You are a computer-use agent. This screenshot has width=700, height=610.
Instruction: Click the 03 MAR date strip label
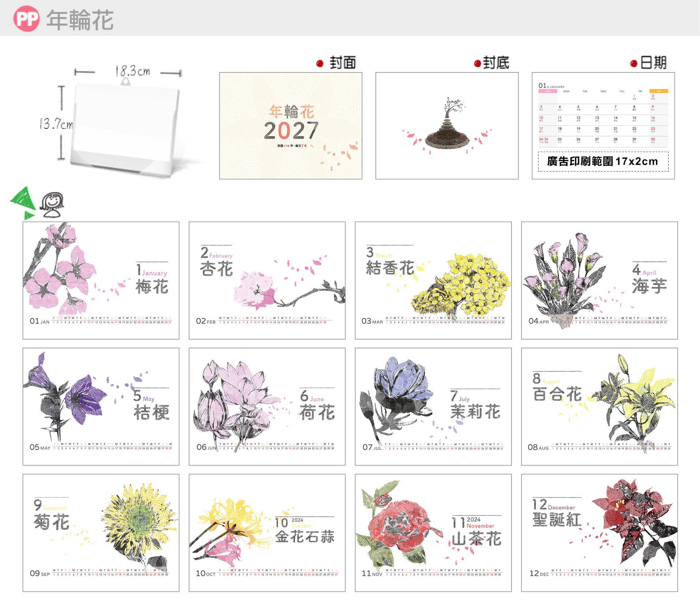click(372, 321)
